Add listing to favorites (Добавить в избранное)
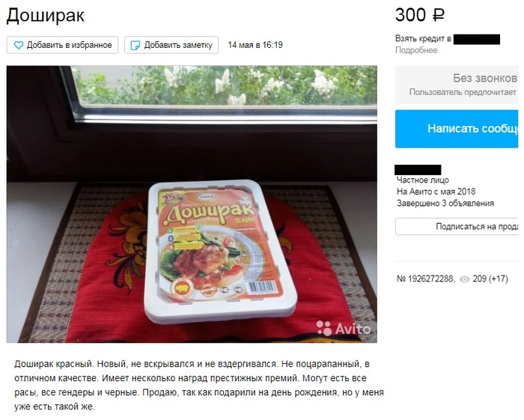This screenshot has height=420, width=524. [x=62, y=45]
